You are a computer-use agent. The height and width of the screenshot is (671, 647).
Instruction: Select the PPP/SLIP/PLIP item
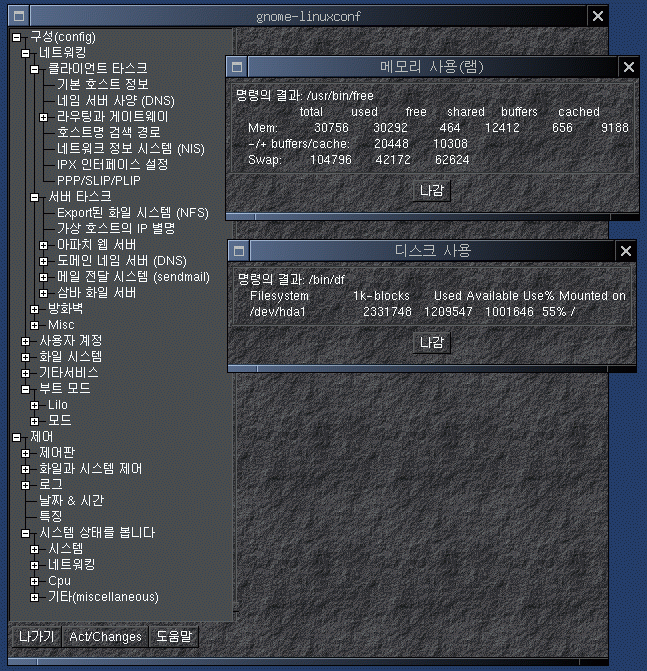coord(99,181)
